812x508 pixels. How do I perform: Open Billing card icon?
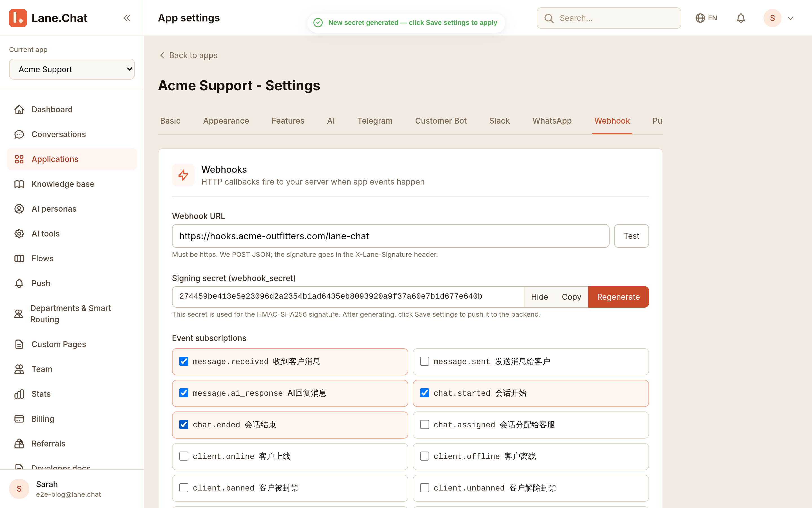[x=19, y=419]
